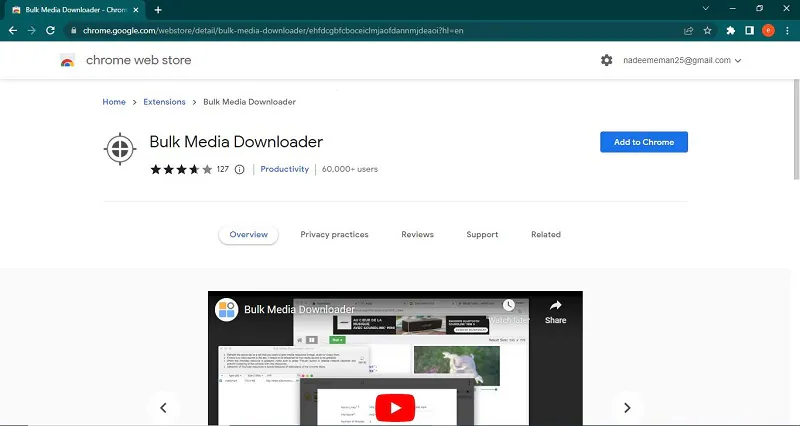Image resolution: width=800 pixels, height=426 pixels.
Task: Select the Bulk Media Downloader browser tab
Action: coord(76,10)
